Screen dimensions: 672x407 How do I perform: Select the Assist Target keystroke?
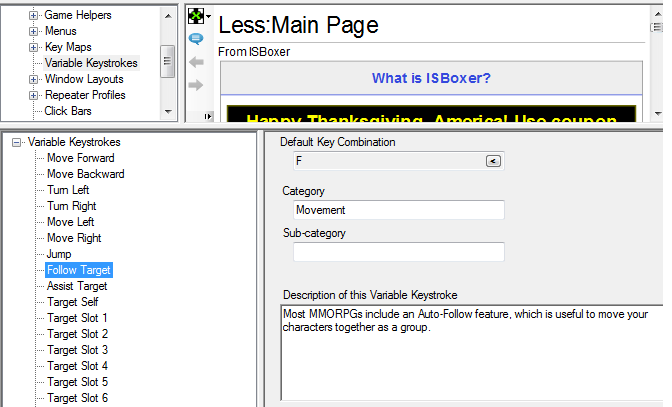(x=77, y=286)
